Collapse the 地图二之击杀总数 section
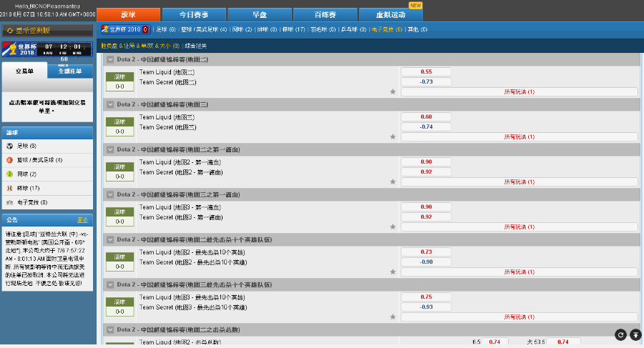The width and height of the screenshot is (644, 348). (x=110, y=329)
